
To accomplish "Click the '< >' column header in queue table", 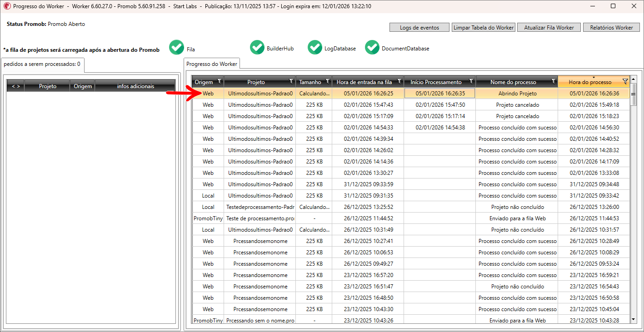I will (16, 86).
